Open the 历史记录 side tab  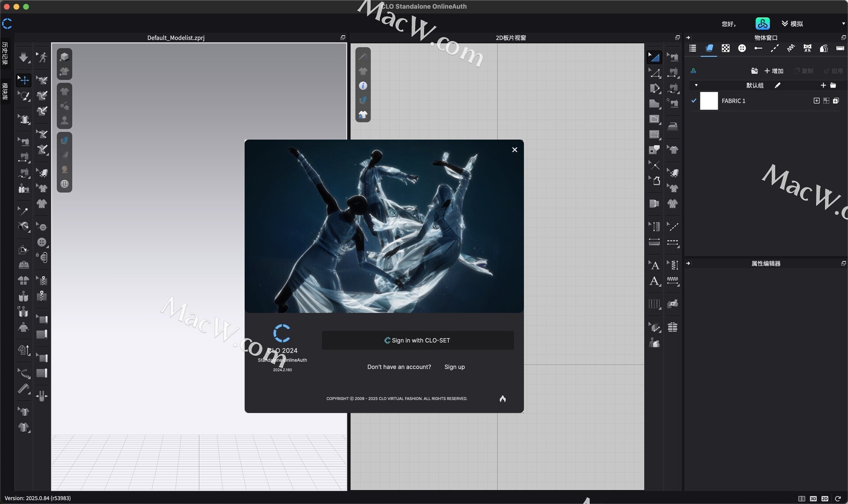(5, 53)
